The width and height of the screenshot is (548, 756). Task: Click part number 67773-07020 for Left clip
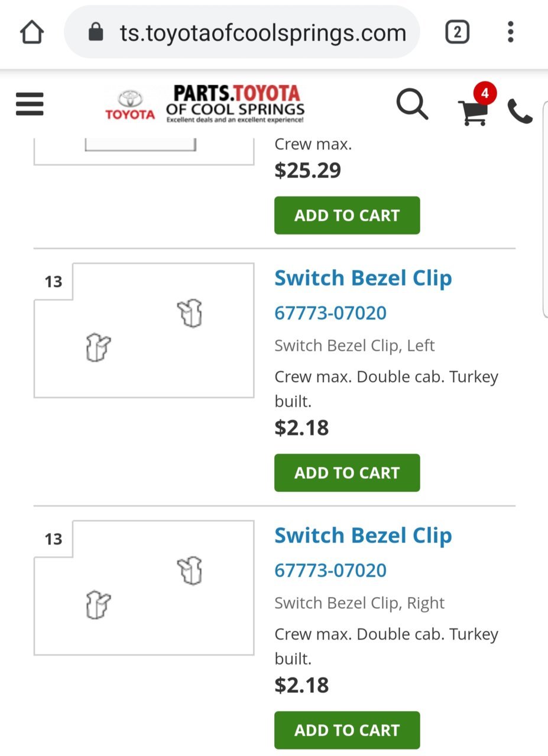pyautogui.click(x=330, y=312)
